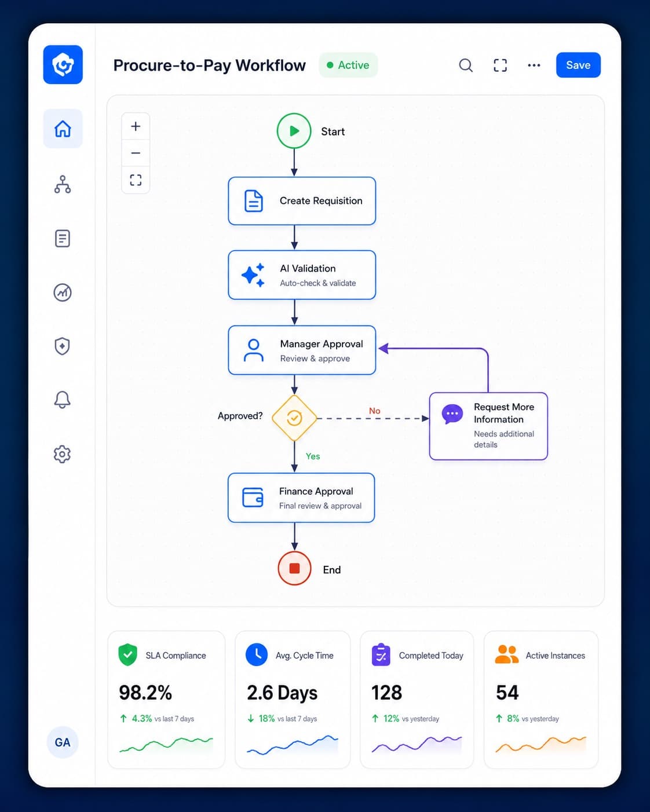
Task: Click the Create Requisition document icon
Action: click(x=253, y=201)
